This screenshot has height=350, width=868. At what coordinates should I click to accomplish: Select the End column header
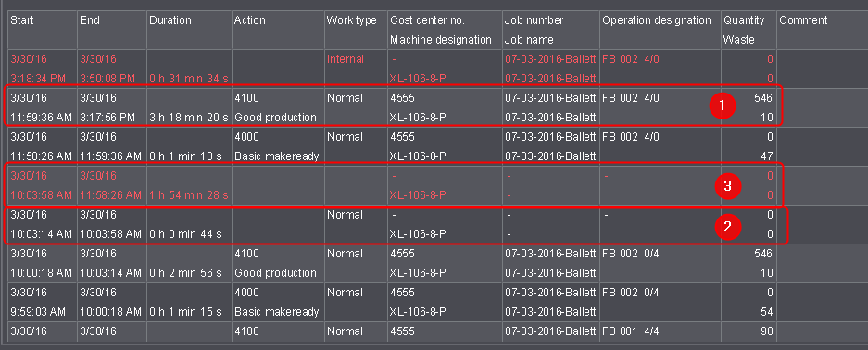pyautogui.click(x=89, y=20)
